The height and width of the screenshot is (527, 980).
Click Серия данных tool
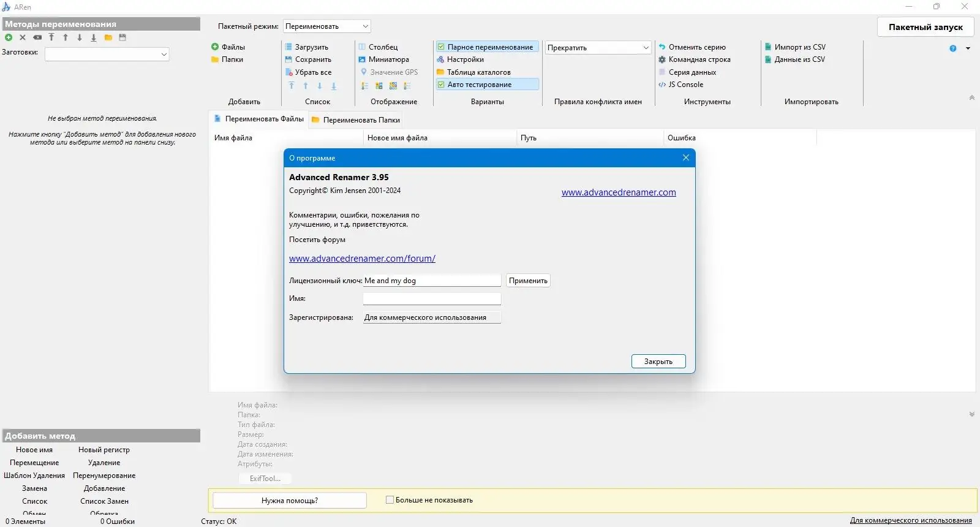687,72
